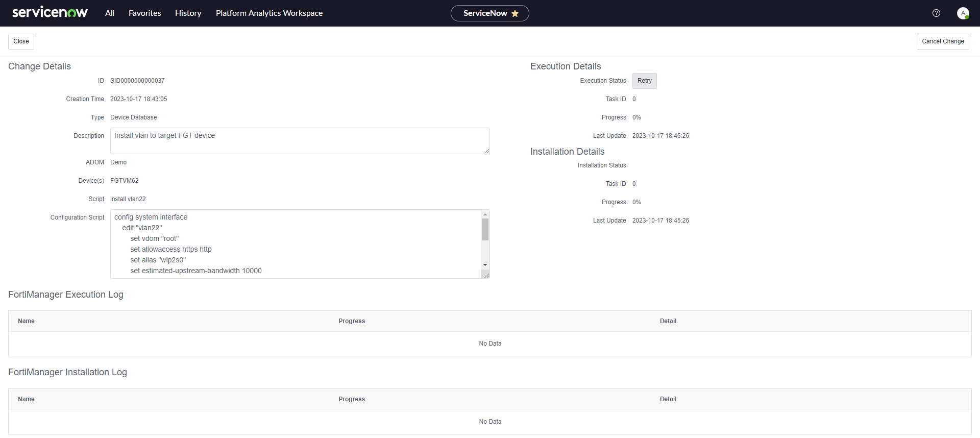The image size is (980, 438).
Task: Click the Change Details heading
Action: tap(39, 66)
